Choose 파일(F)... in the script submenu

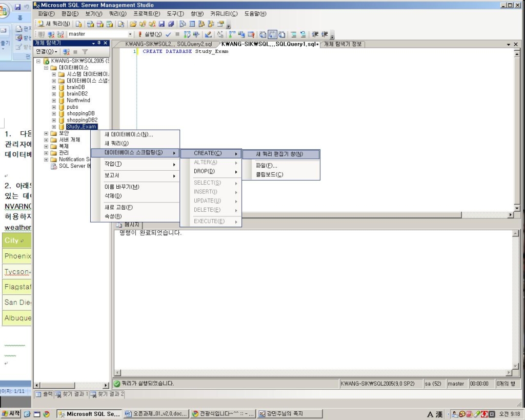tap(281, 166)
